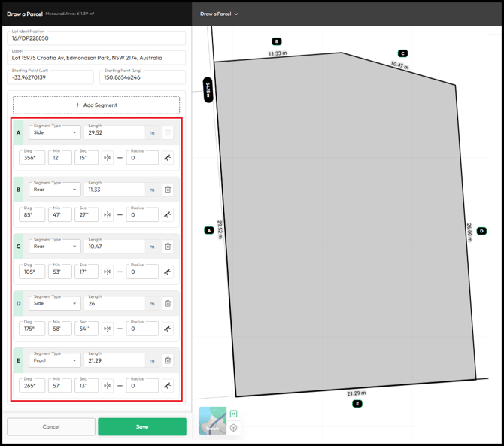Open Segment Type dropdown for segment A
The height and width of the screenshot is (446, 504).
(55, 132)
